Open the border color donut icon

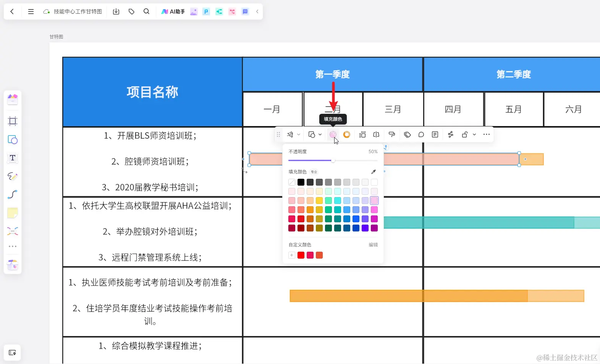[347, 134]
